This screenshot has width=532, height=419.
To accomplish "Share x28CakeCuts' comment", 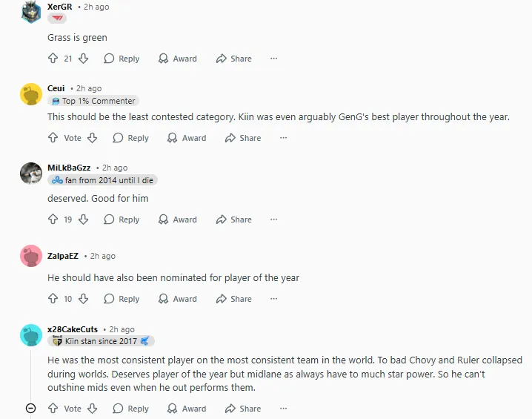I will point(242,409).
